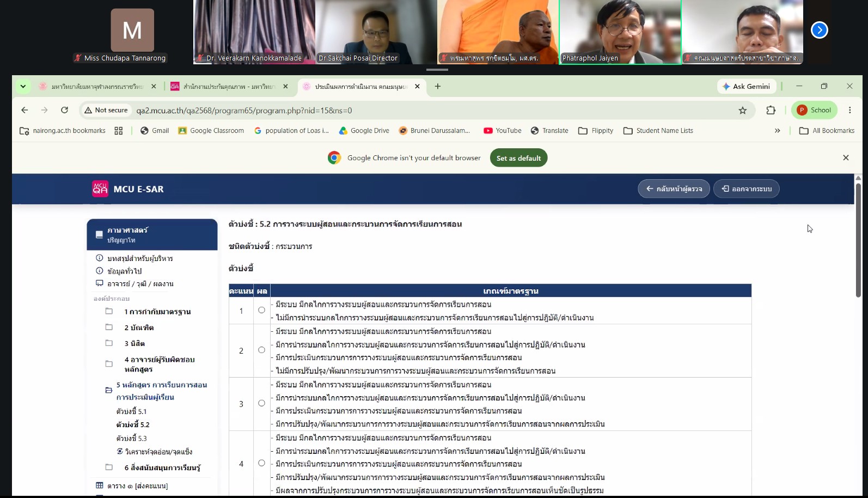Click the Set as default button
868x498 pixels.
pyautogui.click(x=518, y=158)
